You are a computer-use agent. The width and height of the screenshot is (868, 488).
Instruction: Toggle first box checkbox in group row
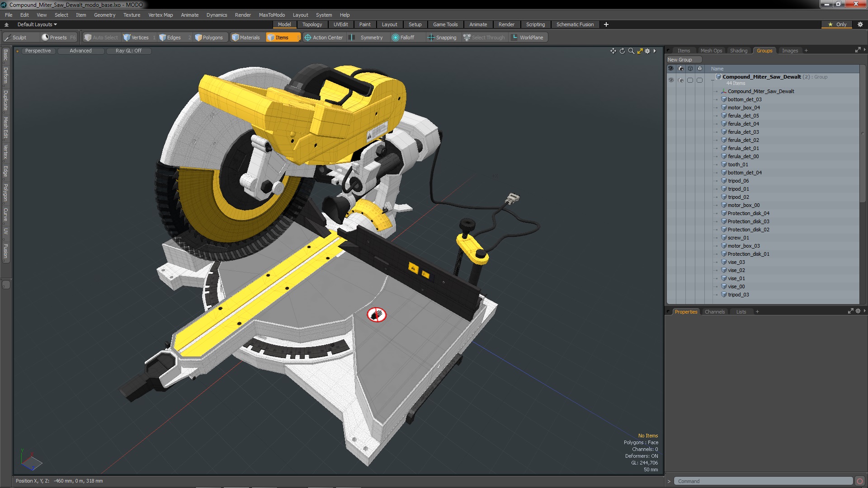point(690,80)
